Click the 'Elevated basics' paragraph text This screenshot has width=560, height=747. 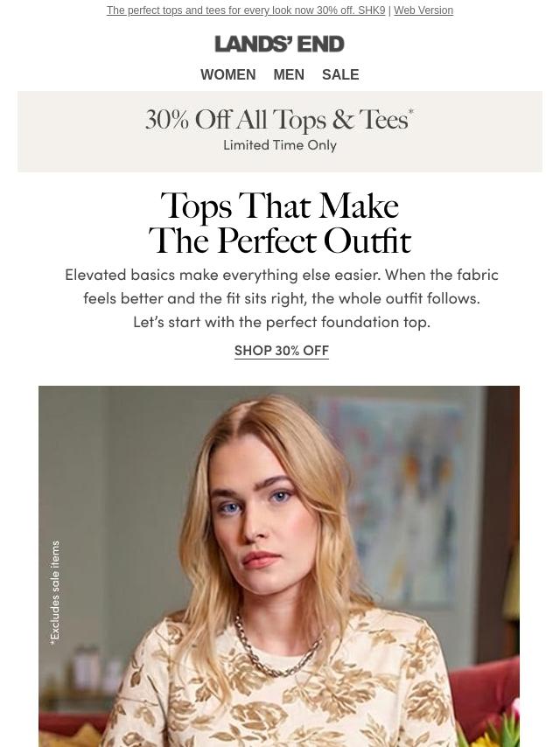pyautogui.click(x=281, y=298)
